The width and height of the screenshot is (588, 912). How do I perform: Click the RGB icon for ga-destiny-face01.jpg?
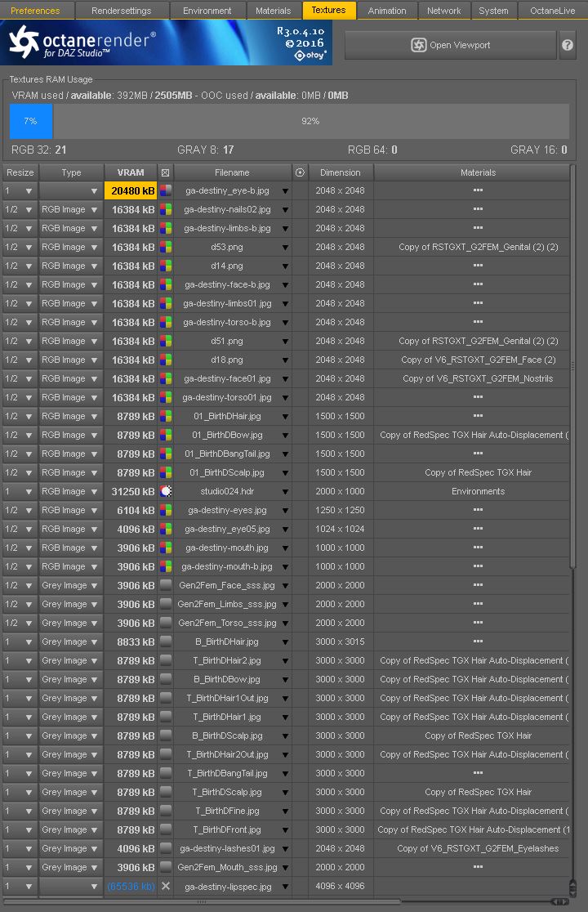tap(166, 378)
